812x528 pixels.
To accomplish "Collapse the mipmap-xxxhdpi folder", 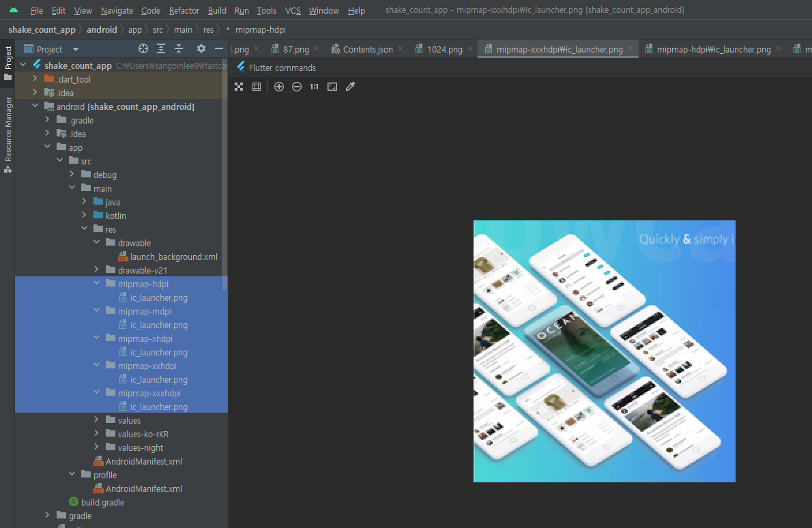I will coord(97,392).
